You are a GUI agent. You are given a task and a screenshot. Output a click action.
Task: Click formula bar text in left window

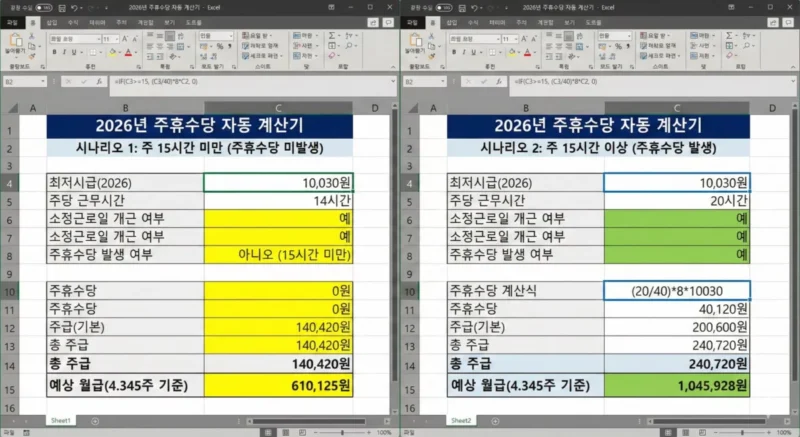pos(156,81)
